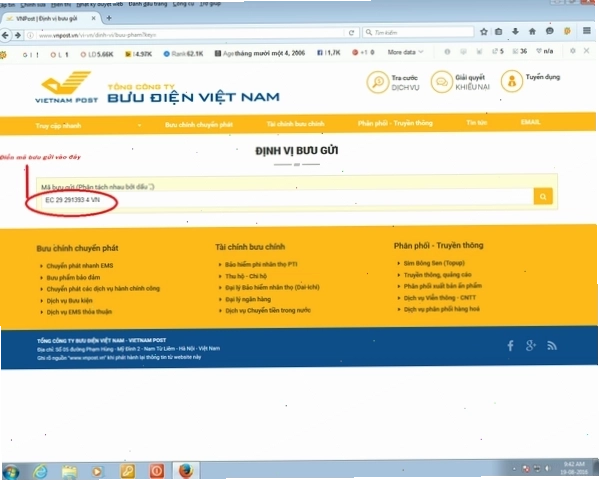Open the Facebook footer icon

pos(510,346)
